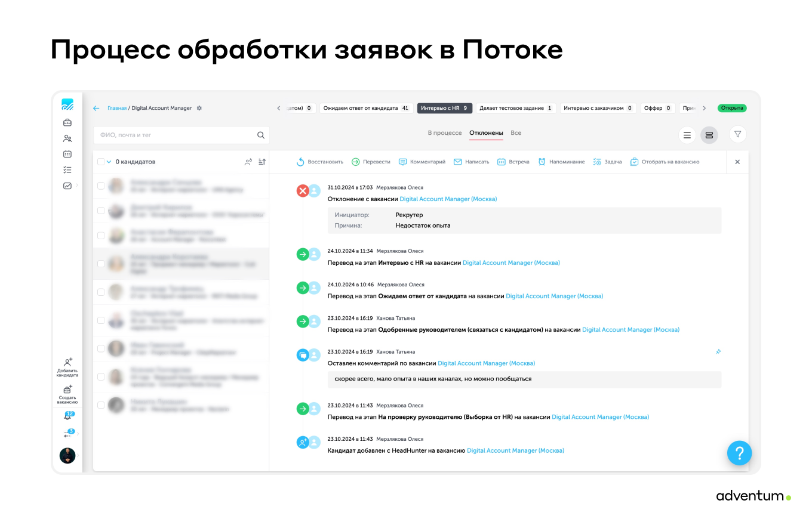Click the Написать envelope icon
Screen dimensions: 812x522
pos(457,162)
